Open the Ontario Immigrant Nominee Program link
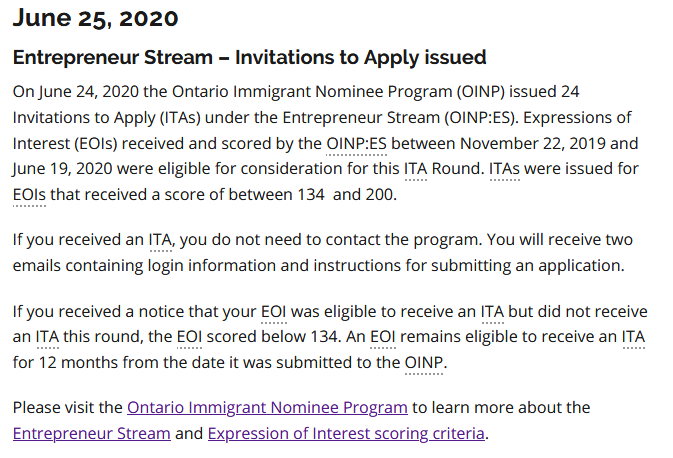 pos(267,407)
